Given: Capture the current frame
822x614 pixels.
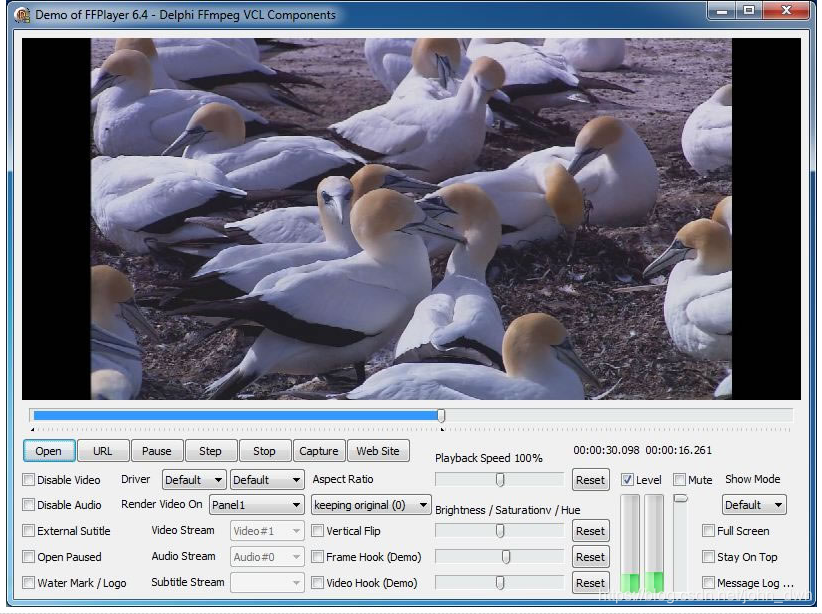Looking at the screenshot, I should [x=319, y=450].
